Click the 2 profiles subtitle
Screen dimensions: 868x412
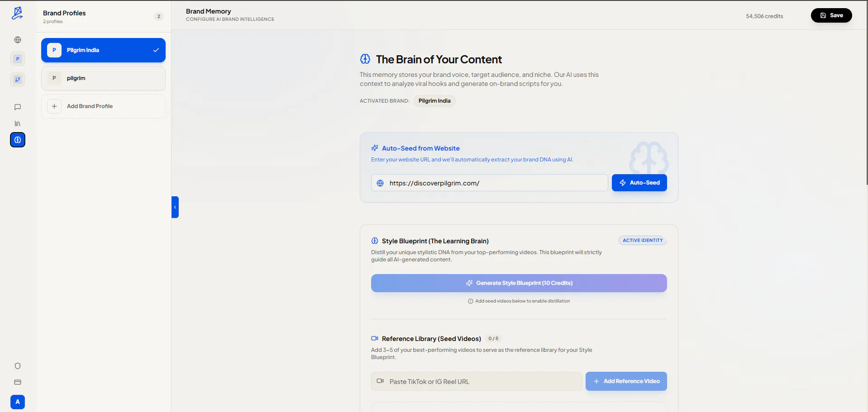tap(53, 22)
